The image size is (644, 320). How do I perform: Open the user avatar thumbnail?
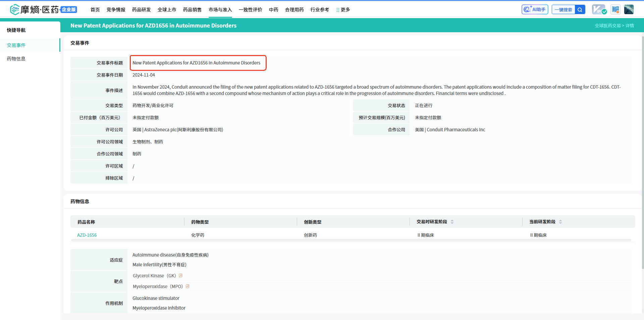[x=629, y=9]
